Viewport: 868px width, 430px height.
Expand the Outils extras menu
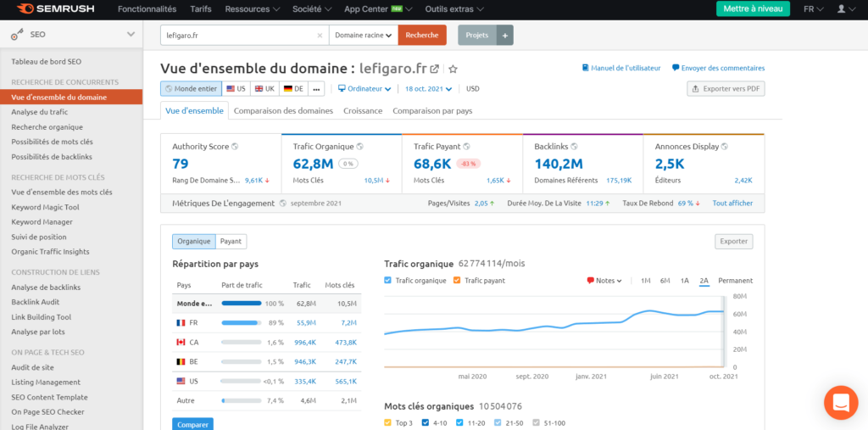[x=454, y=8]
